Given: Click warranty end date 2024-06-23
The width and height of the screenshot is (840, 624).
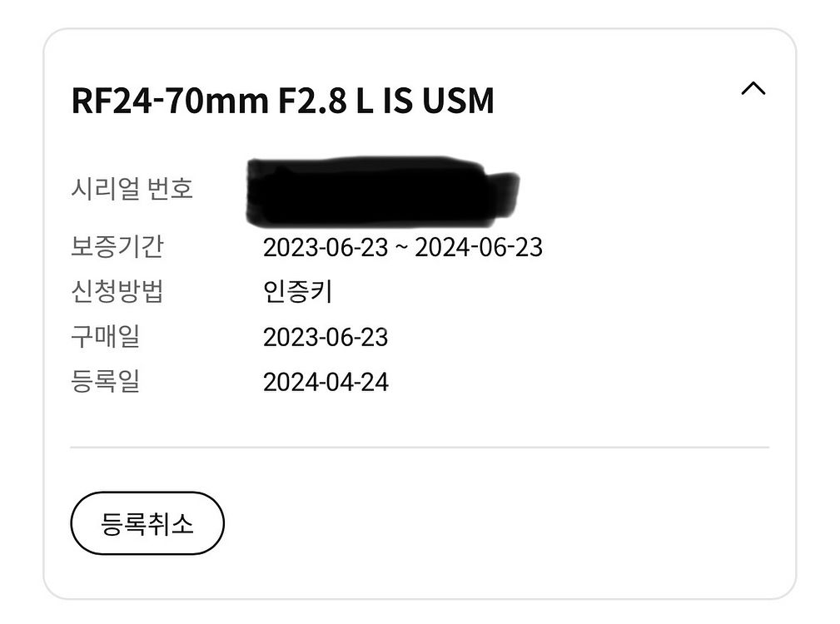Looking at the screenshot, I should 479,247.
